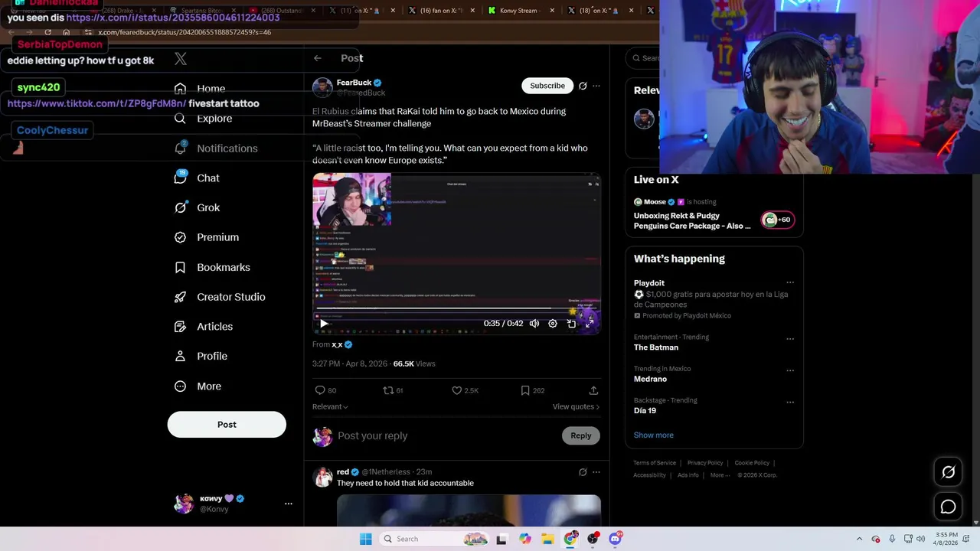This screenshot has width=980, height=551.
Task: Click the Bookmarks ribbon icon in sidebar
Action: pos(180,267)
